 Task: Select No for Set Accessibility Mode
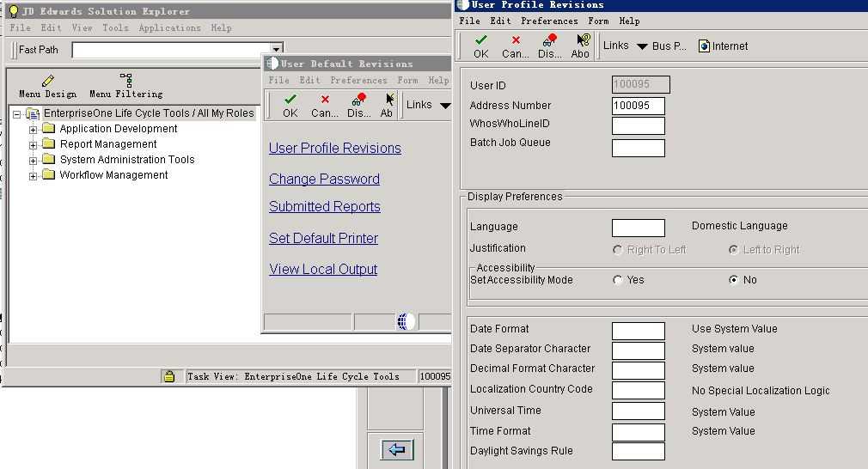click(733, 280)
